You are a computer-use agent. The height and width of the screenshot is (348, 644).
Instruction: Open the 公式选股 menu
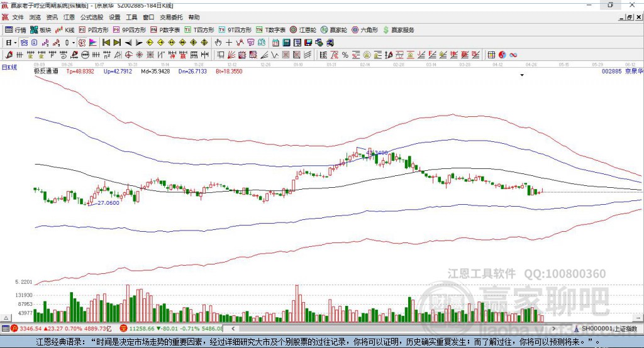92,17
